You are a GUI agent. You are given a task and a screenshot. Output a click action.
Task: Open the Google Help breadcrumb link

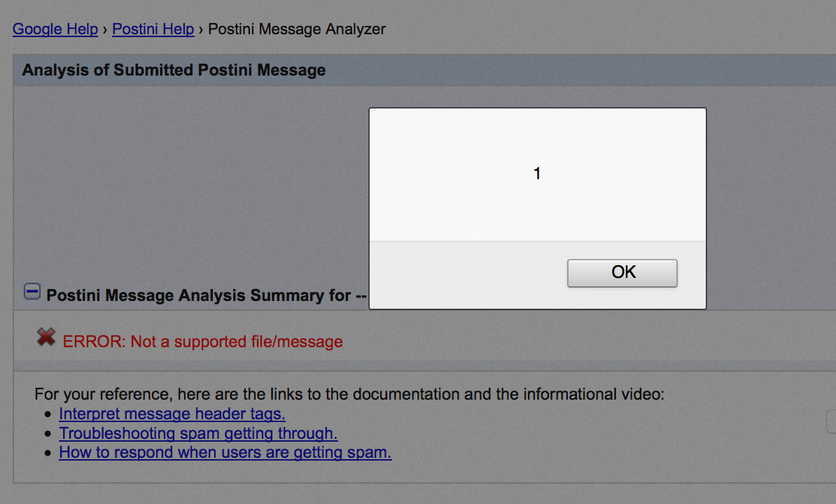click(55, 29)
